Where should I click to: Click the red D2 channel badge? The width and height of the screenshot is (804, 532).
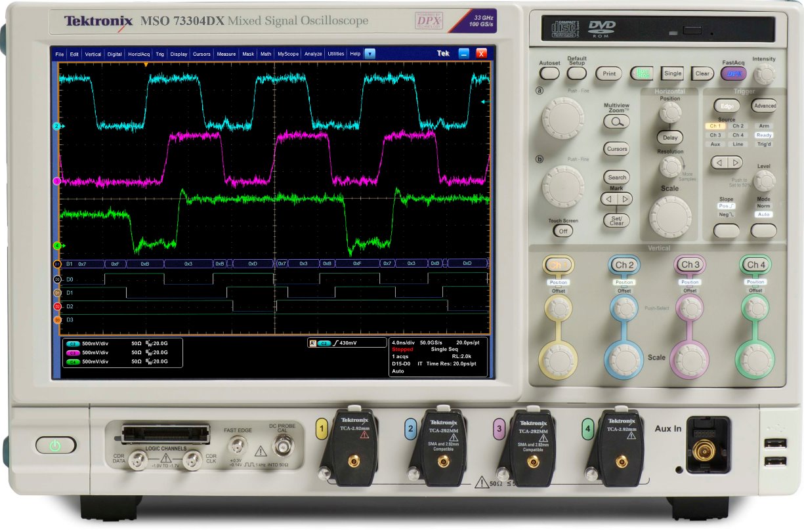click(57, 306)
